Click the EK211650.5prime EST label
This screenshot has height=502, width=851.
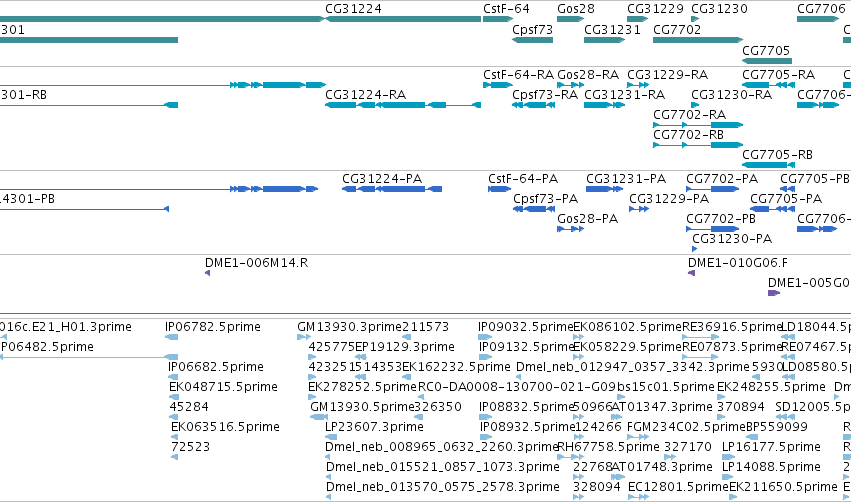tap(783, 487)
